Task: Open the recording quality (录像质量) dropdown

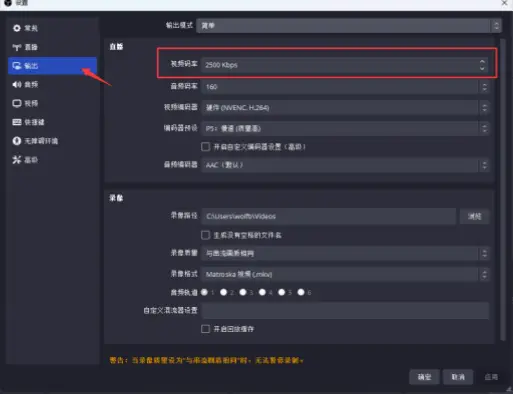Action: point(345,253)
